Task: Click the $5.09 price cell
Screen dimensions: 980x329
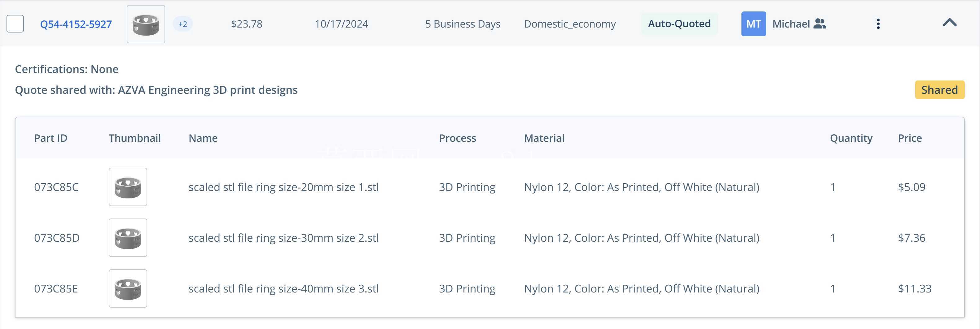Action: click(x=912, y=187)
